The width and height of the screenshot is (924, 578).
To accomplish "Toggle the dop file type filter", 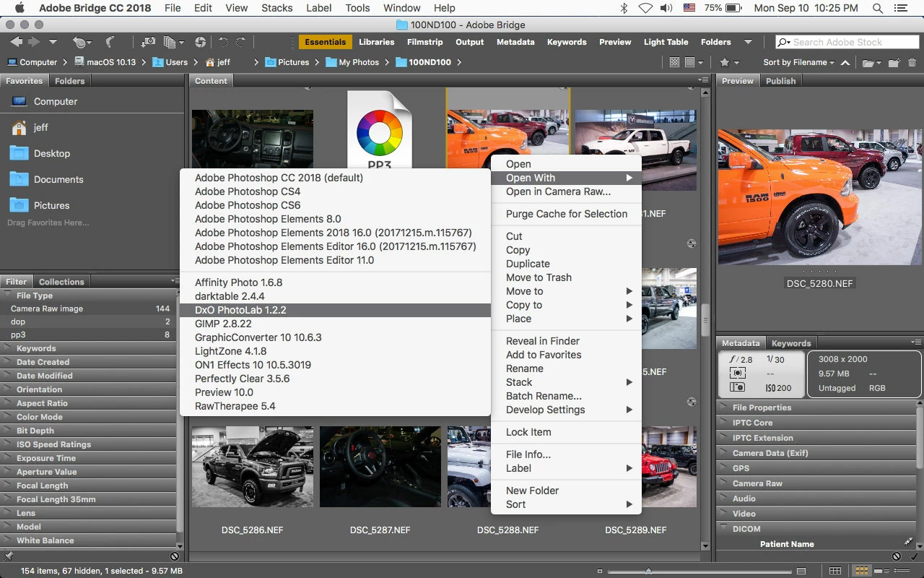I will (x=89, y=322).
